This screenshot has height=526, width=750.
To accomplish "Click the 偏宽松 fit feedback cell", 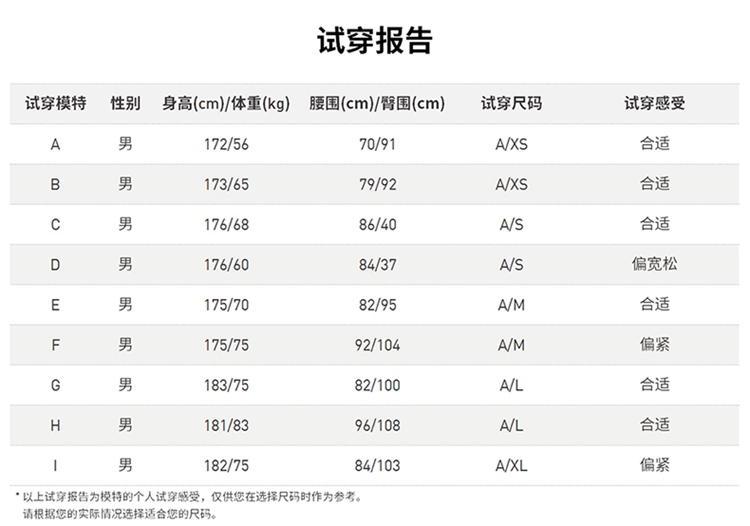I will coord(655,264).
